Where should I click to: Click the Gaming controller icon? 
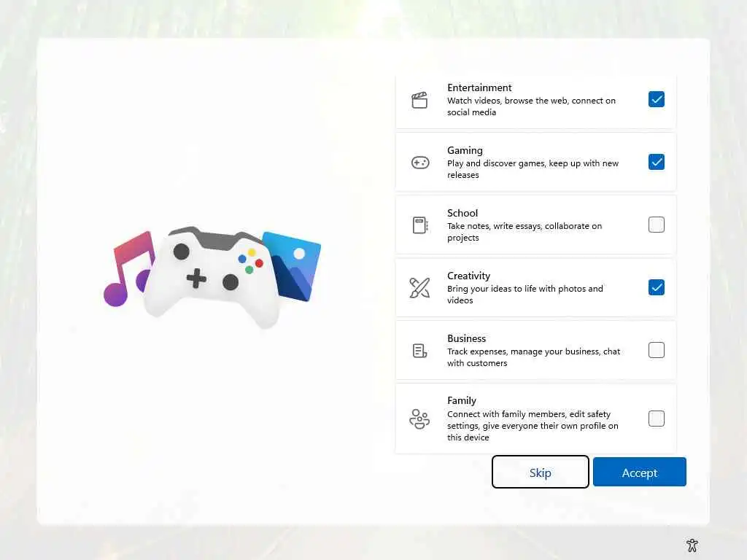pyautogui.click(x=419, y=163)
